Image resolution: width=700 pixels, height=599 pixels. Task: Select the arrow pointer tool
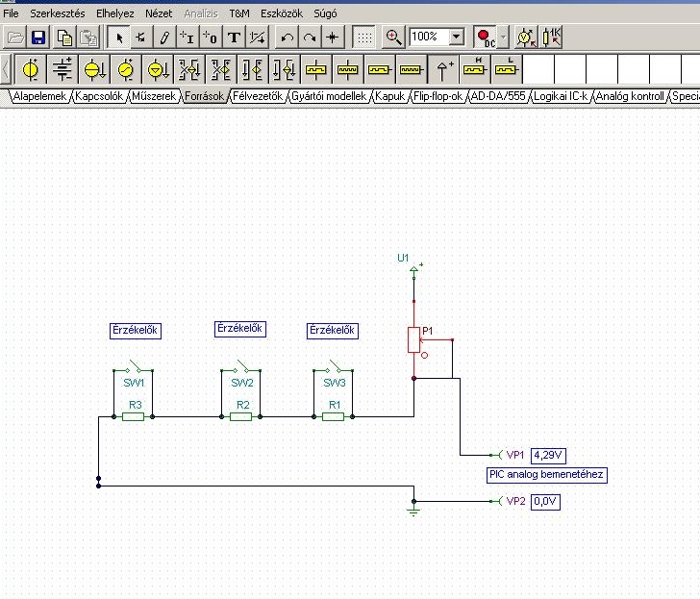pyautogui.click(x=119, y=37)
